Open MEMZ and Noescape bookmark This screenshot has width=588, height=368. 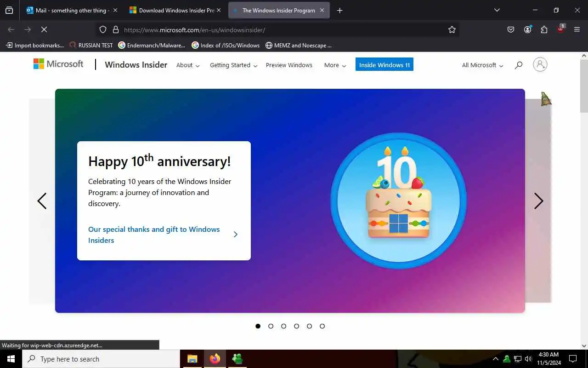tap(299, 45)
